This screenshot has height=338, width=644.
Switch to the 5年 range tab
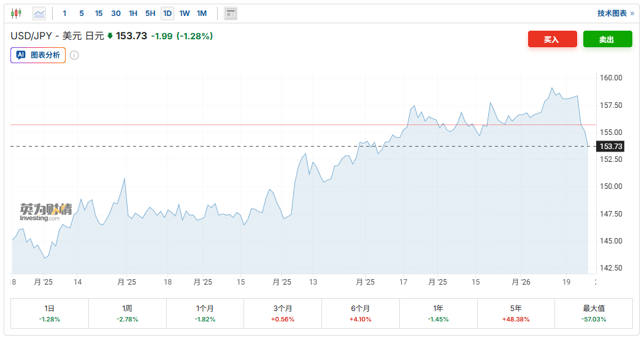[x=516, y=313]
